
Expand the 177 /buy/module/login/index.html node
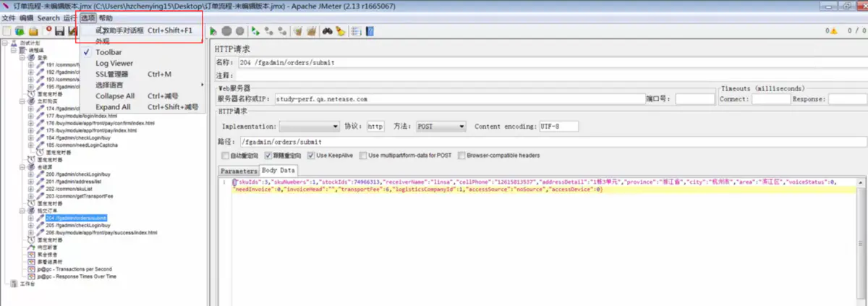click(30, 116)
